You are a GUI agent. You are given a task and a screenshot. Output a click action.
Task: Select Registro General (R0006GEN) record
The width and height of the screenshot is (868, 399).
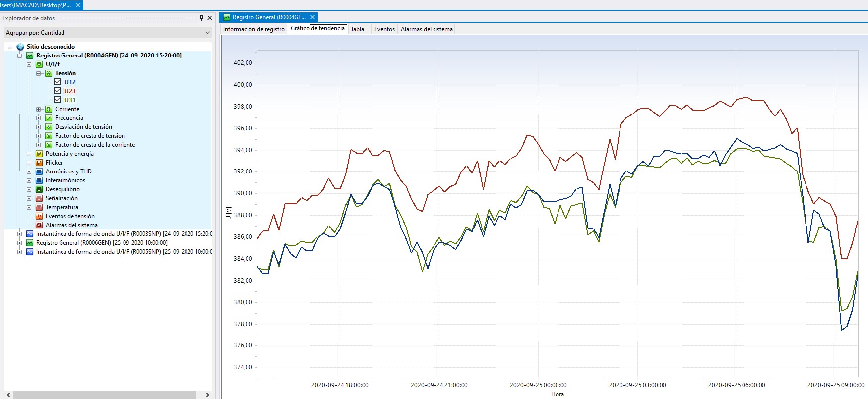(101, 243)
